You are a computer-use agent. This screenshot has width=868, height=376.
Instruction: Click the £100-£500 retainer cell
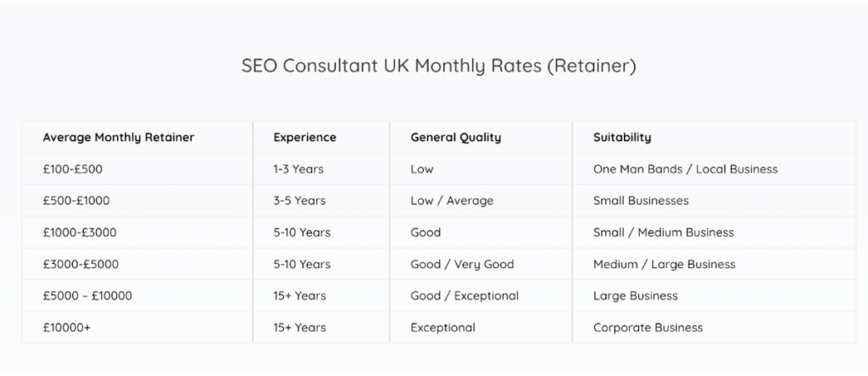[x=73, y=169]
